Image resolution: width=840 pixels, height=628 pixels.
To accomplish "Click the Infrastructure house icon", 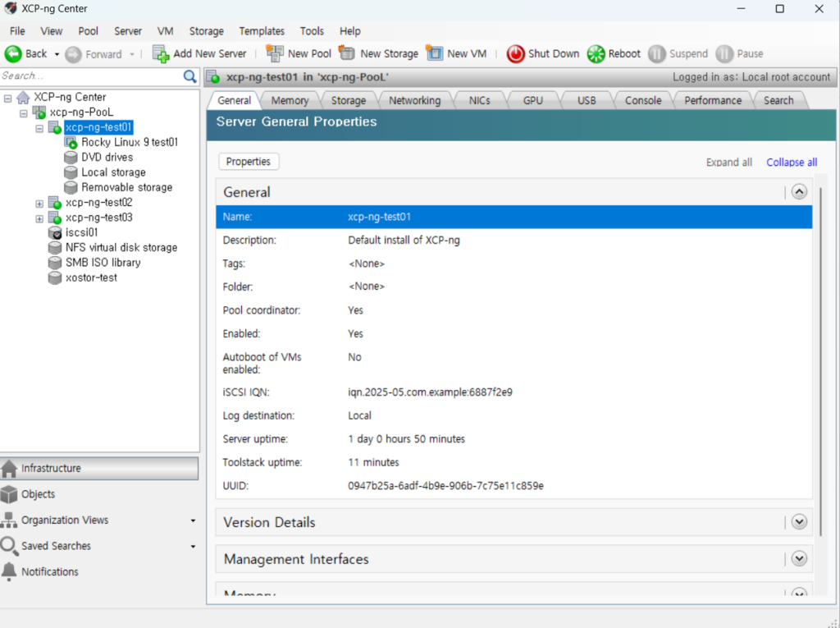I will pyautogui.click(x=9, y=468).
